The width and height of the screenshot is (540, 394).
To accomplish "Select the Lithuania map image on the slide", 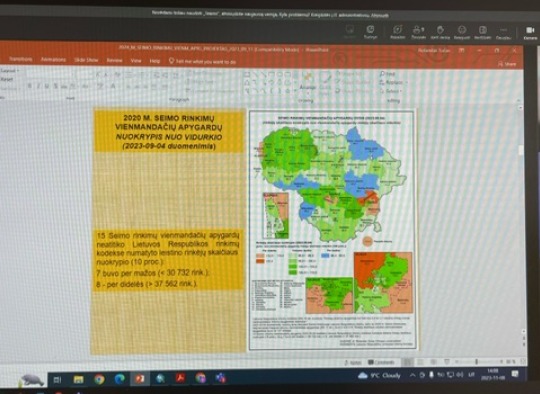I will coord(332,230).
